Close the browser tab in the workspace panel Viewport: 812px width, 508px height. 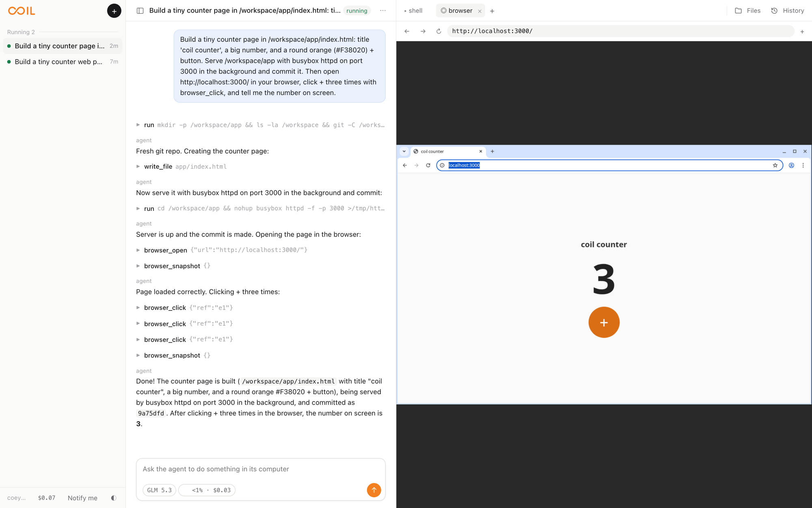click(480, 11)
